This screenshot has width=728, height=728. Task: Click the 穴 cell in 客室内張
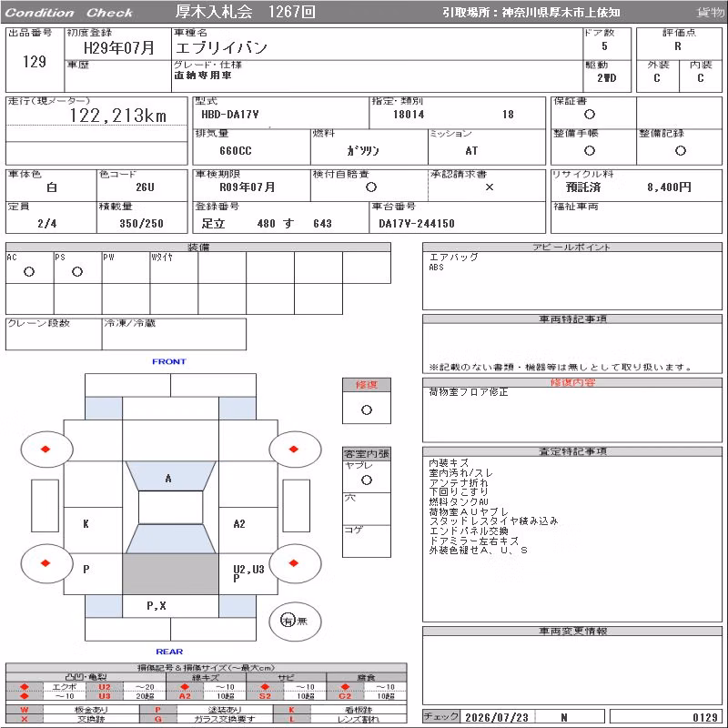pos(367,509)
